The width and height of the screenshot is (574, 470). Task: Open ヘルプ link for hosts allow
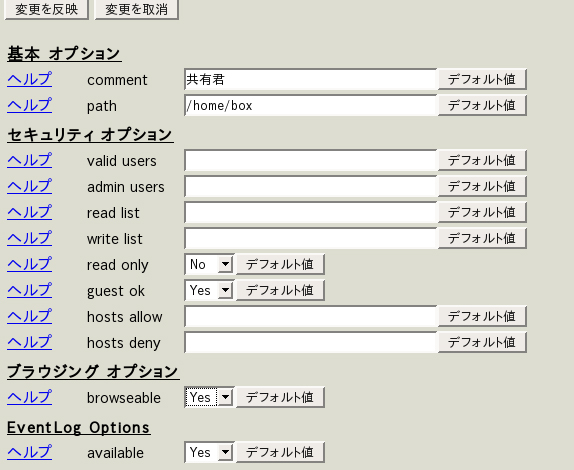29,316
